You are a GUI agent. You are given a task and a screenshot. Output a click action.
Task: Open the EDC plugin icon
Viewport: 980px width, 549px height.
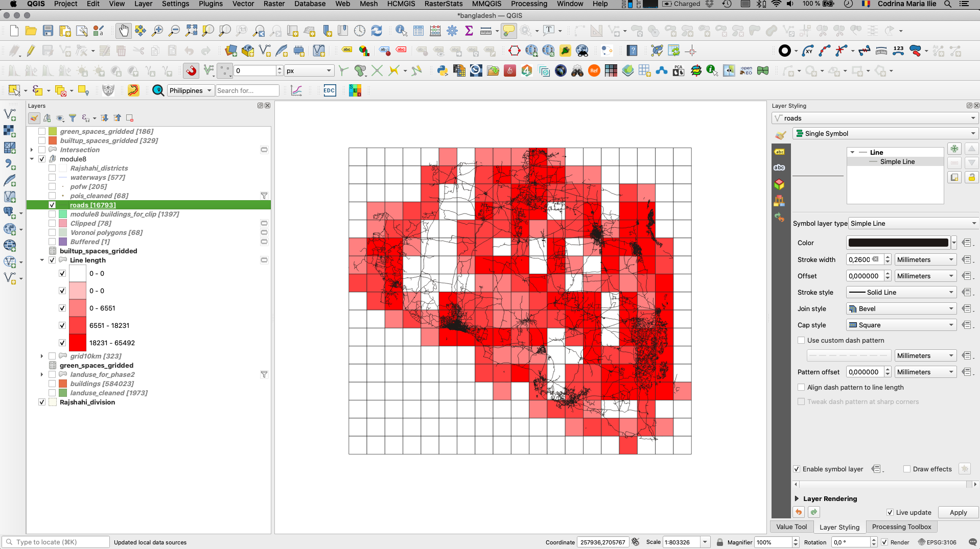tap(330, 91)
